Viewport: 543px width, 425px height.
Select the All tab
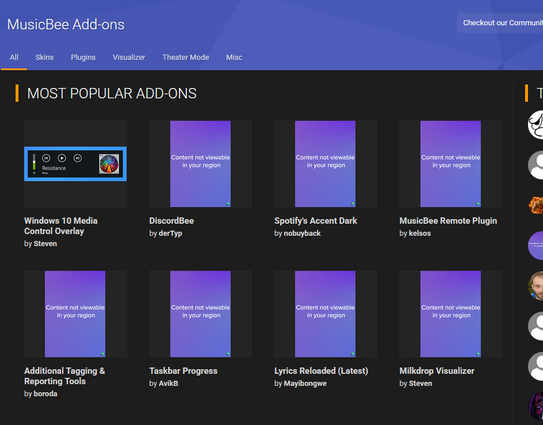[x=14, y=57]
